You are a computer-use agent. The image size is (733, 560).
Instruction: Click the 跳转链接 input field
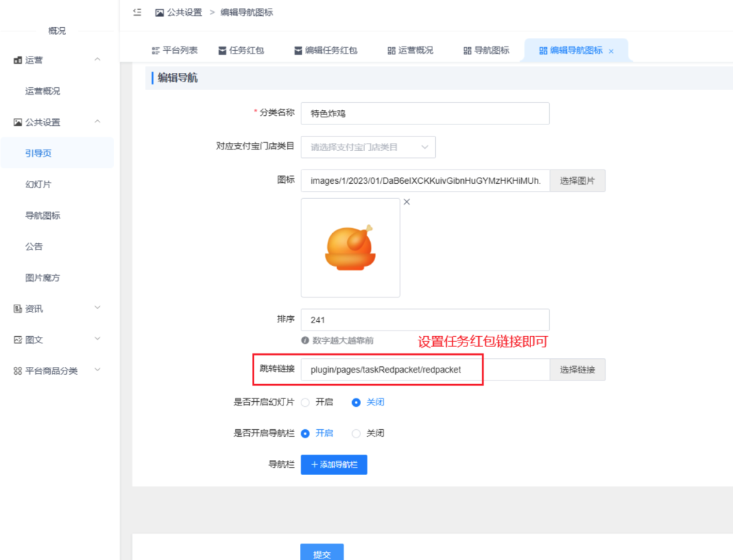[x=424, y=370]
